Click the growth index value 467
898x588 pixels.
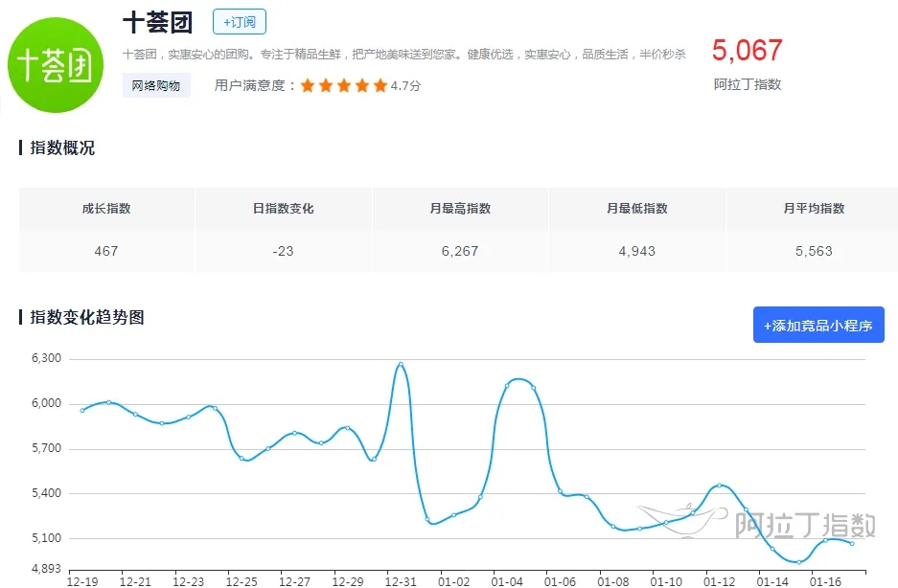[x=106, y=251]
